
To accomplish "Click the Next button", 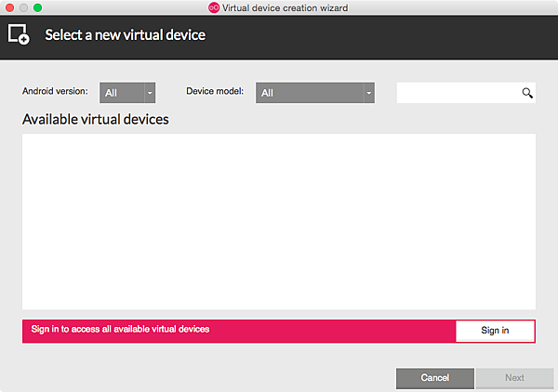I will (x=514, y=378).
